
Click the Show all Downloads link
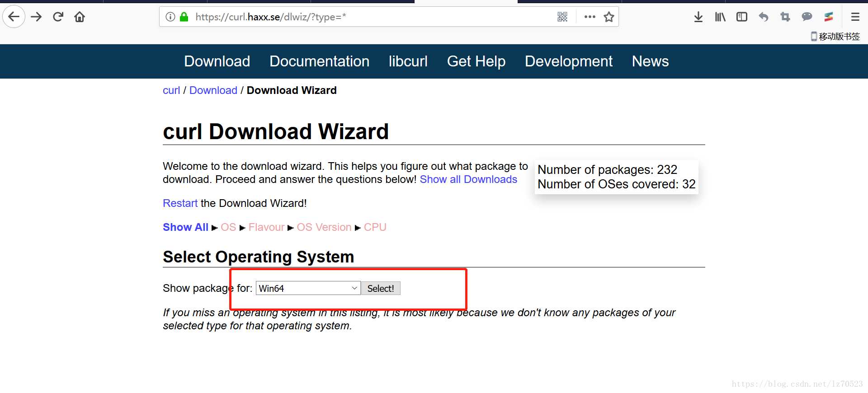468,179
